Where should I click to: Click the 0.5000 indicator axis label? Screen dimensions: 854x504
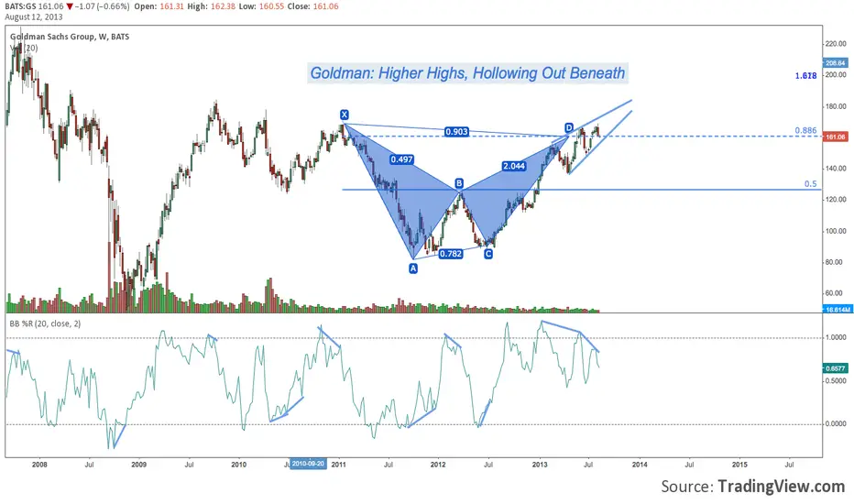click(836, 381)
